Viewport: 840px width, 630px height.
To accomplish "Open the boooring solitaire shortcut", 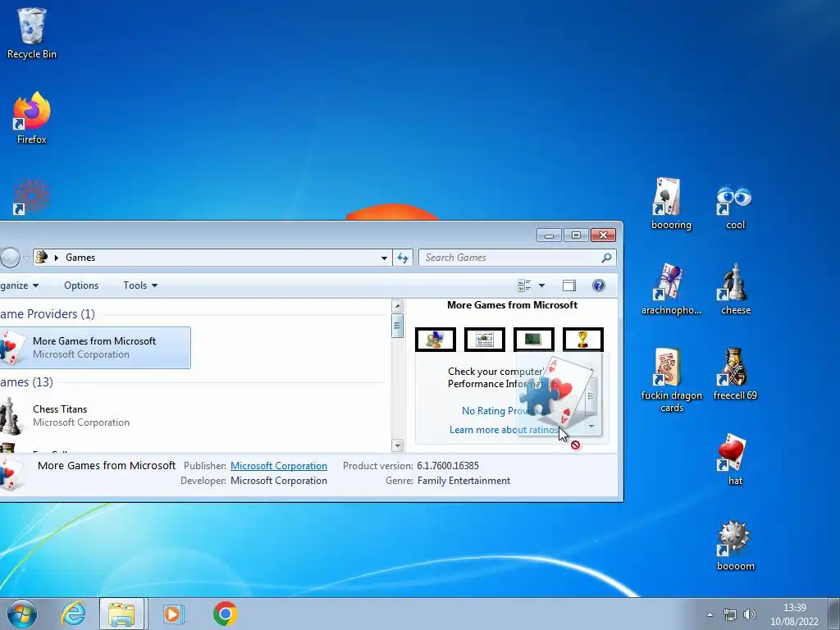I will [x=671, y=203].
